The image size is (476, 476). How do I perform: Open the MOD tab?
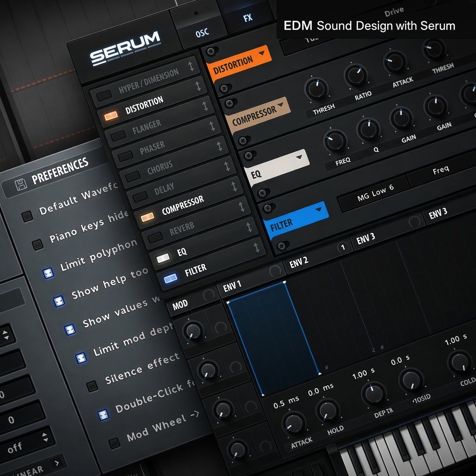click(x=180, y=304)
